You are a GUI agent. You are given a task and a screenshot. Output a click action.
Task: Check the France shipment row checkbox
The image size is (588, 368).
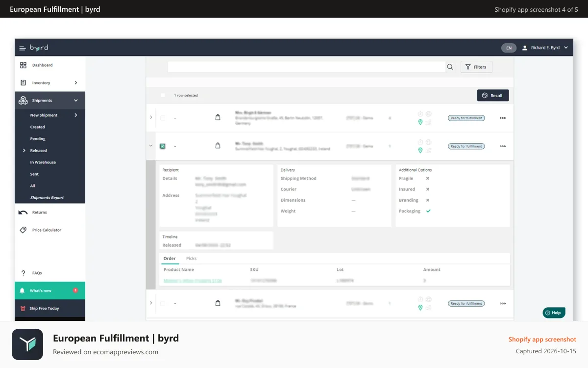point(163,304)
